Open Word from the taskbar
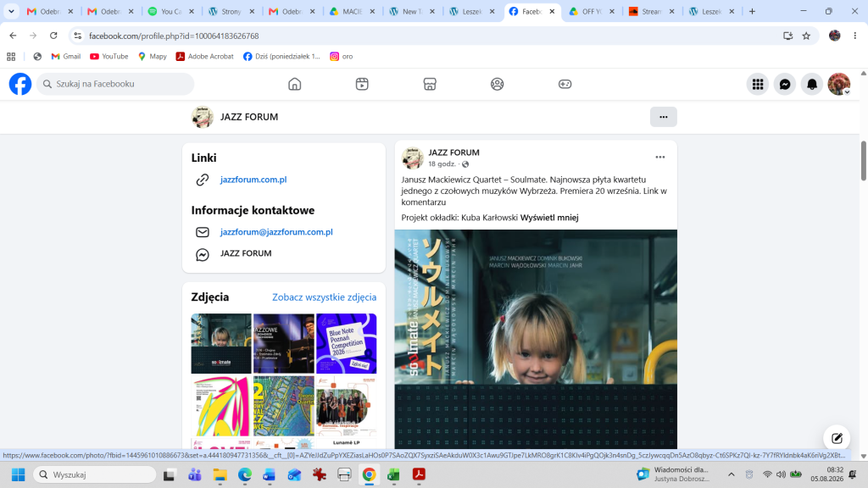868x488 pixels. (x=269, y=474)
